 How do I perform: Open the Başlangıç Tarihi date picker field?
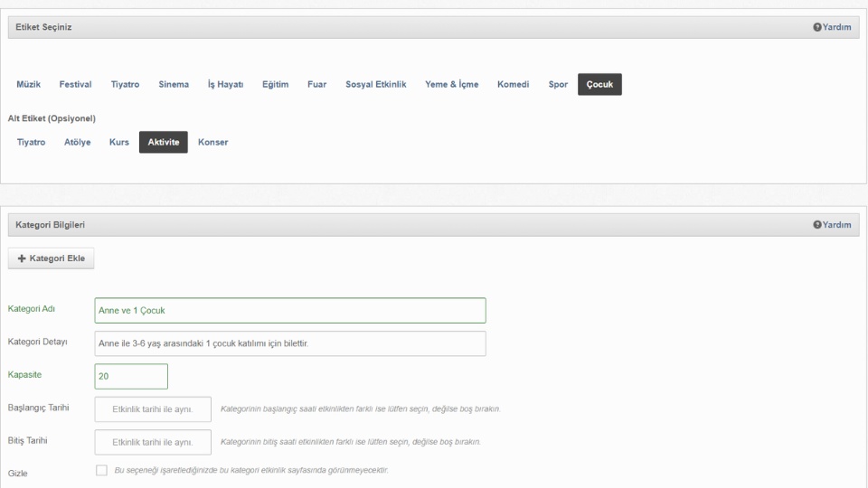click(x=153, y=409)
